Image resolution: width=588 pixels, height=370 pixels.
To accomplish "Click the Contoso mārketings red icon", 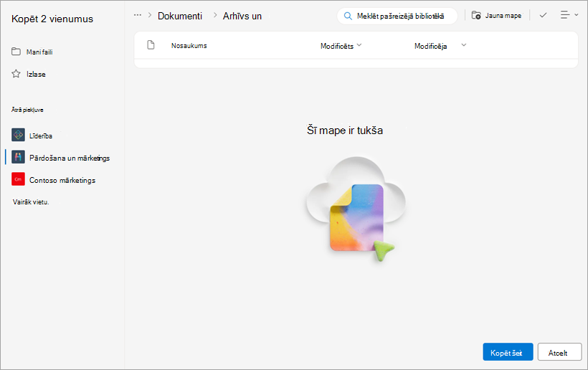I will [18, 179].
